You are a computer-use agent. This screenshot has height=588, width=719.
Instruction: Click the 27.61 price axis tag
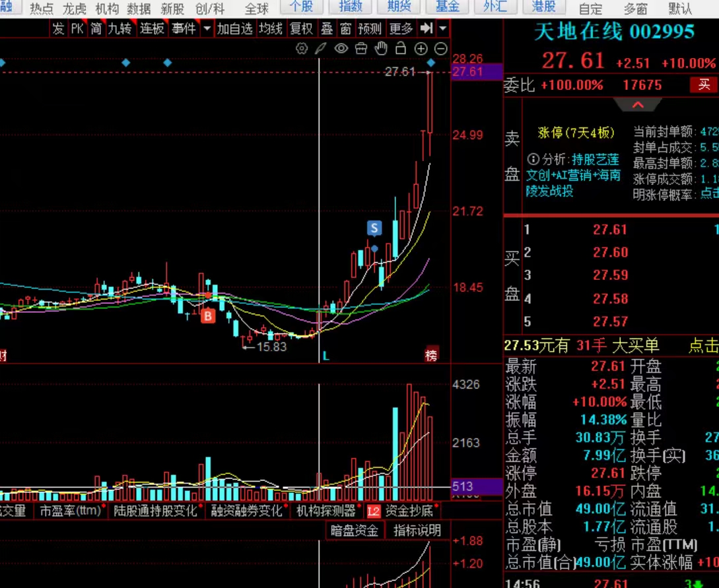click(x=477, y=72)
